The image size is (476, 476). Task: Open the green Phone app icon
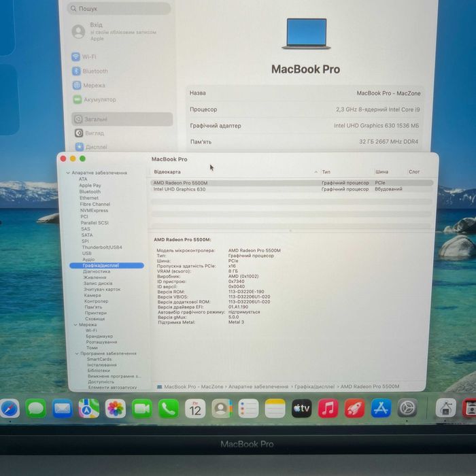[x=169, y=409]
